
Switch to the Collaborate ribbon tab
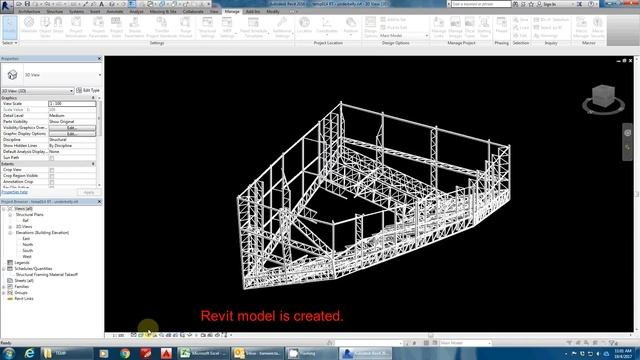193,11
